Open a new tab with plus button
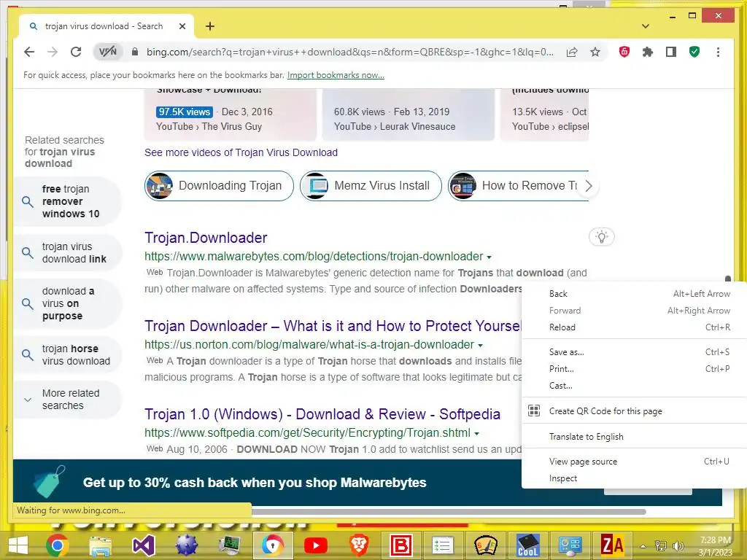The image size is (747, 560). pyautogui.click(x=210, y=26)
